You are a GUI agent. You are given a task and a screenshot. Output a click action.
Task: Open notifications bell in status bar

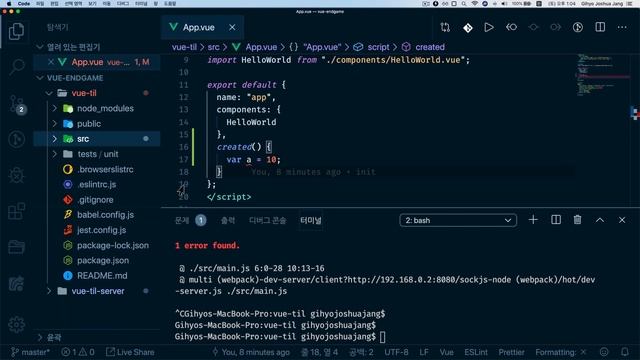pyautogui.click(x=624, y=352)
